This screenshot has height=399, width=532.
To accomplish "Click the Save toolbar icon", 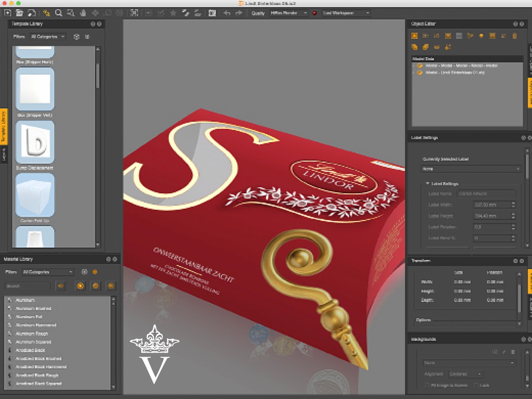I will [x=32, y=13].
